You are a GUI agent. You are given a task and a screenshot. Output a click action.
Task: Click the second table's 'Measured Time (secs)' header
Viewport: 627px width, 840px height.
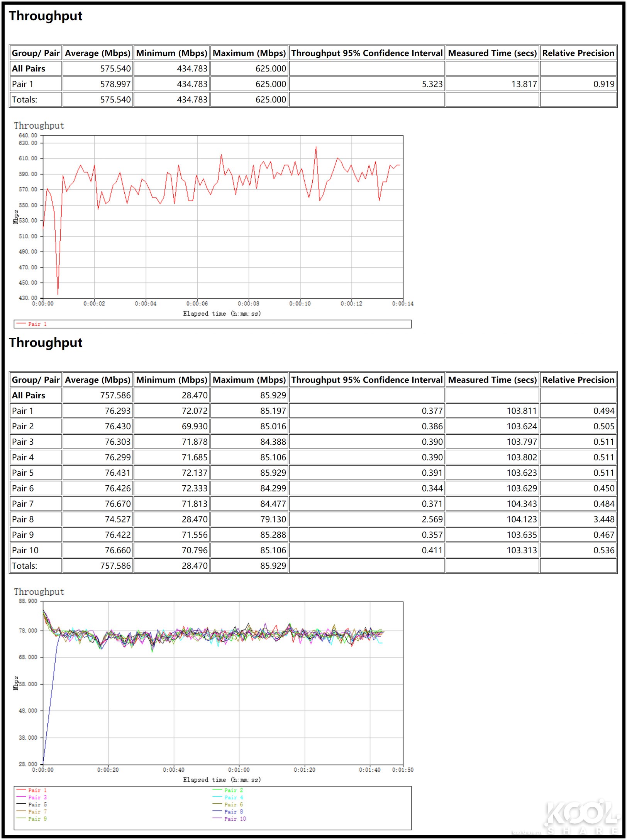click(x=492, y=380)
